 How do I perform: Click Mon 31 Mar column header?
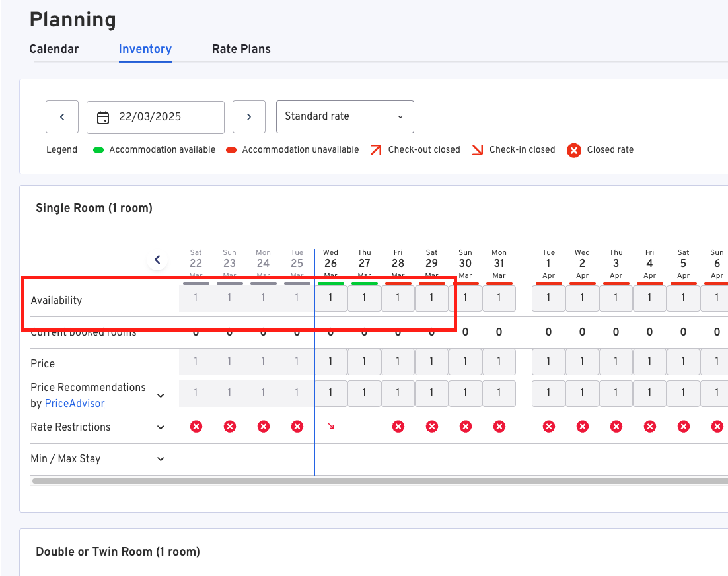click(x=499, y=264)
